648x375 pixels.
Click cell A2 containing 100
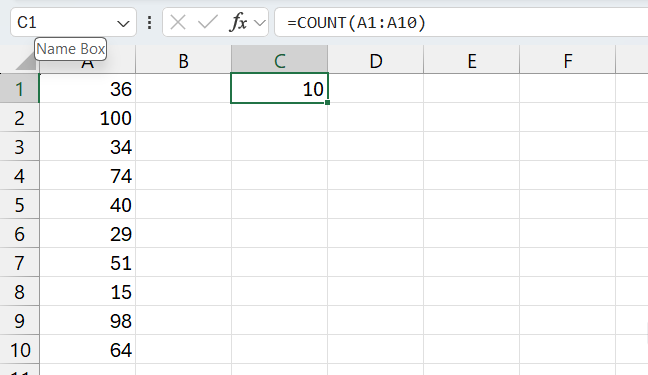click(x=88, y=118)
